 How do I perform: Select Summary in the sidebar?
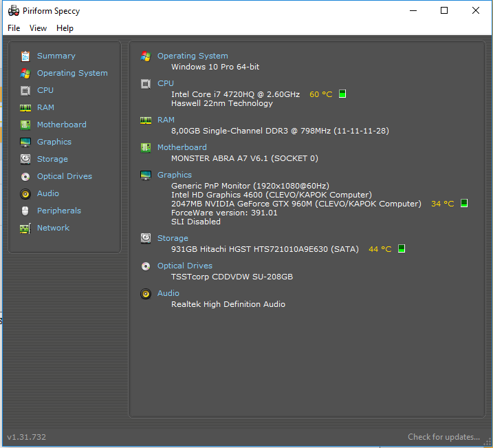point(56,56)
